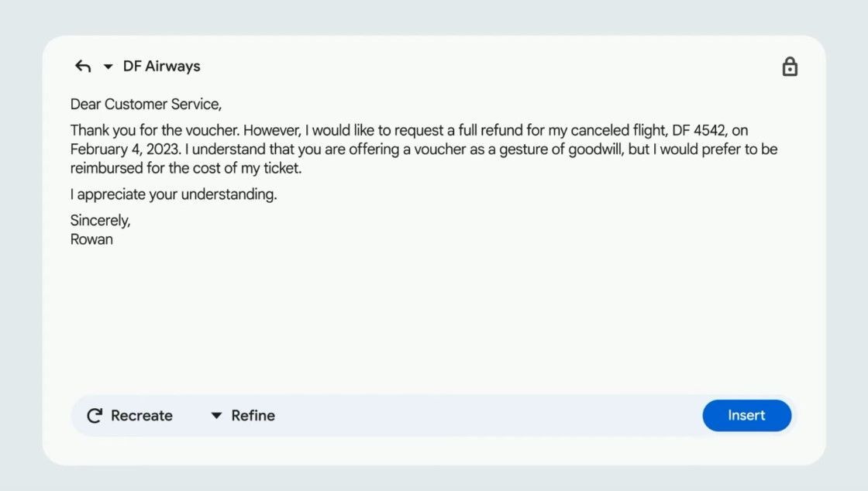Place cursor in "Dear Customer Service," greeting

pos(146,104)
